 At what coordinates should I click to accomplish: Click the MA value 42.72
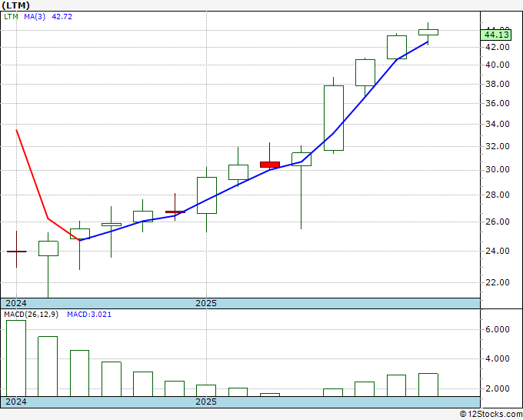click(x=62, y=17)
